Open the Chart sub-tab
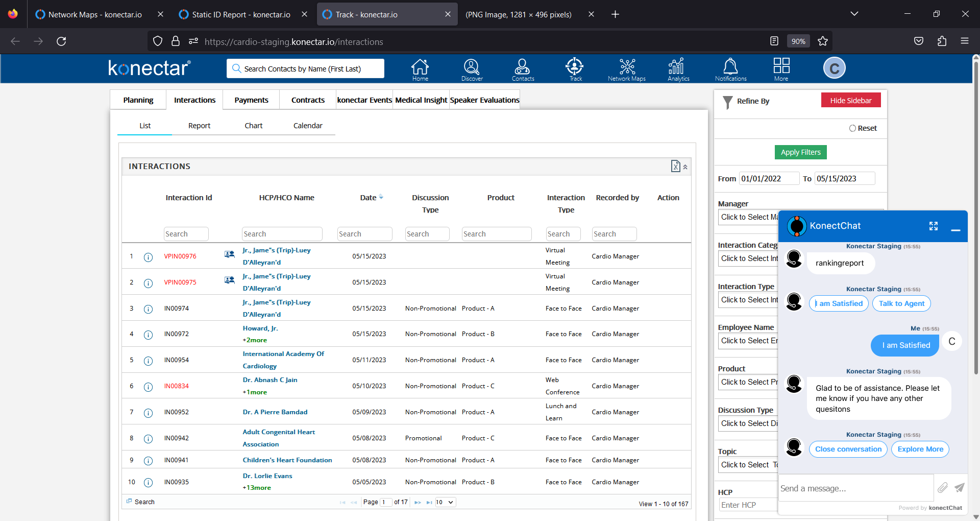The width and height of the screenshot is (980, 521). coord(254,126)
